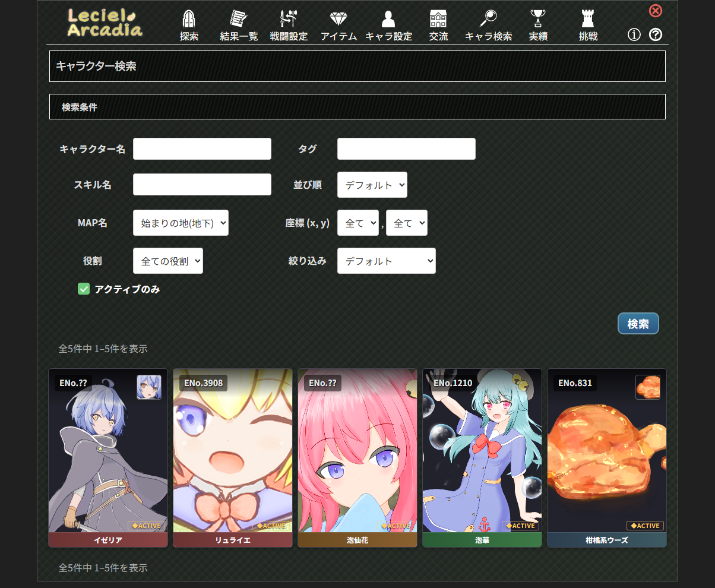
Task: Open the 結果一覧 notes icon
Action: pos(239,20)
